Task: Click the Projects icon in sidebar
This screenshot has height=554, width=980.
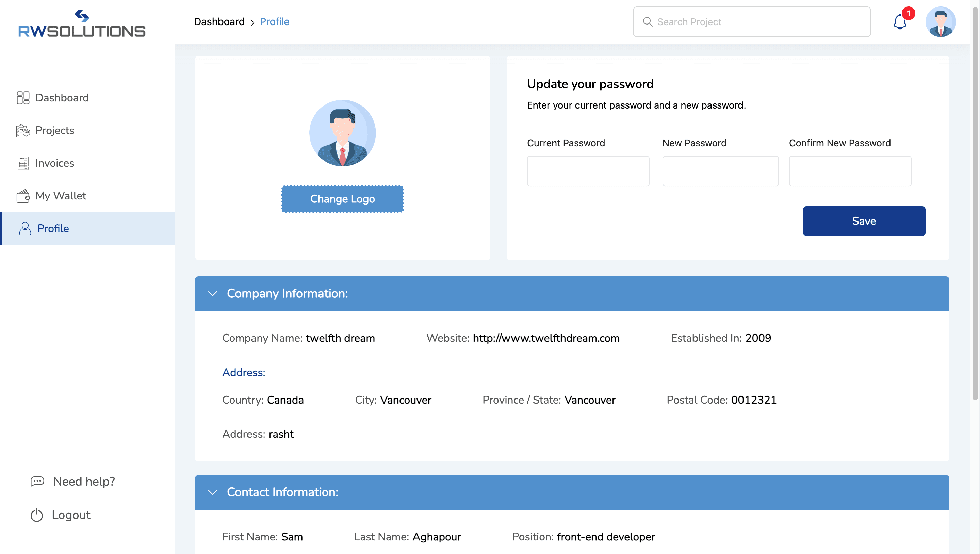Action: click(x=23, y=131)
